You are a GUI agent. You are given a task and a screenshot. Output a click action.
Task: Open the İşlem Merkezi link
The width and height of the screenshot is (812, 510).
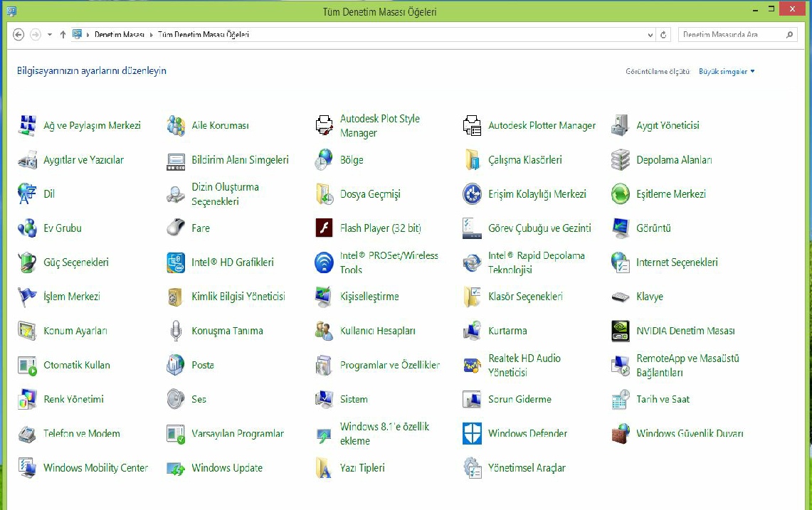[x=71, y=297]
